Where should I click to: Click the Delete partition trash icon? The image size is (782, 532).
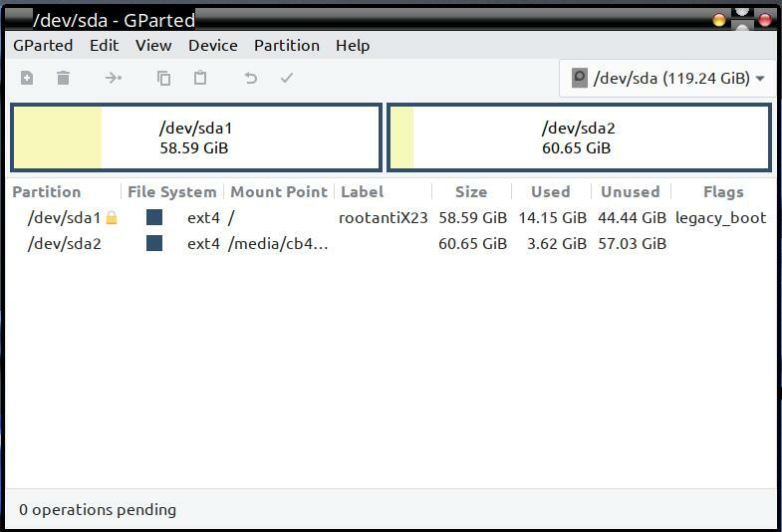tap(63, 78)
